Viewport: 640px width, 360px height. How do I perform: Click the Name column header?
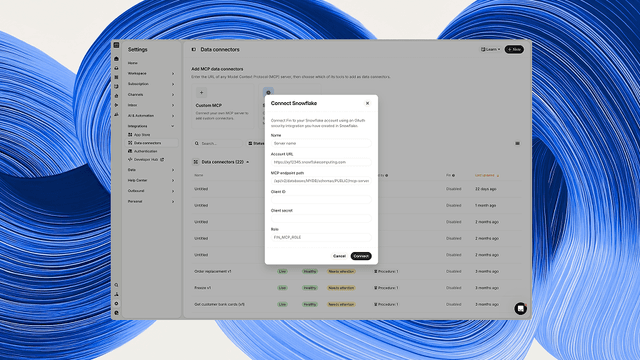[x=198, y=176]
